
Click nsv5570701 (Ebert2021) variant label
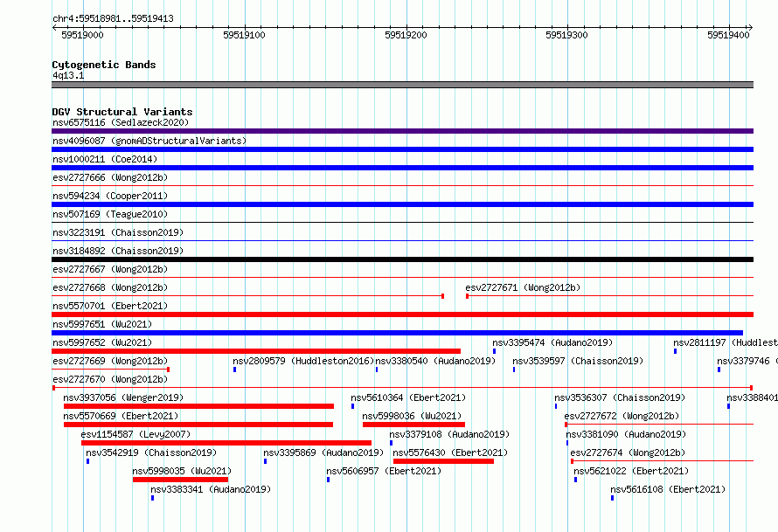pyautogui.click(x=110, y=306)
